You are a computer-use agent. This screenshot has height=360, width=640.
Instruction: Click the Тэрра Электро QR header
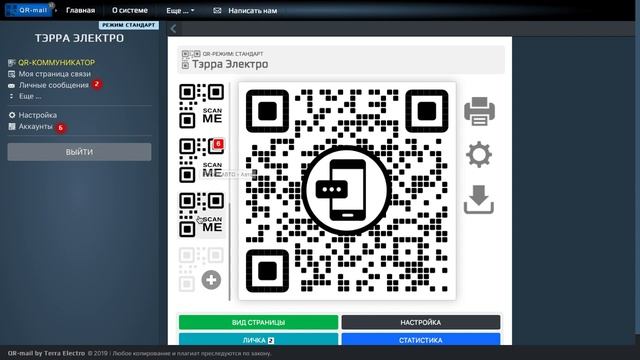341,60
